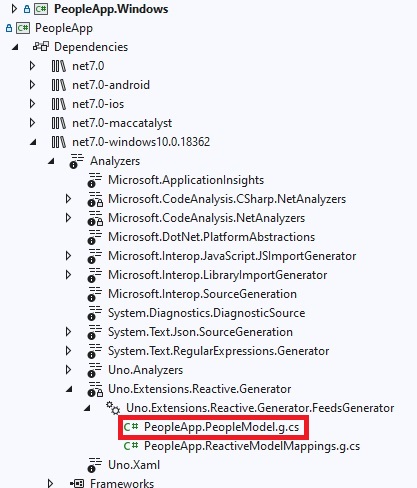Select Microsoft.Interop.SourceGeneration text
This screenshot has width=417, height=488.
(x=202, y=294)
